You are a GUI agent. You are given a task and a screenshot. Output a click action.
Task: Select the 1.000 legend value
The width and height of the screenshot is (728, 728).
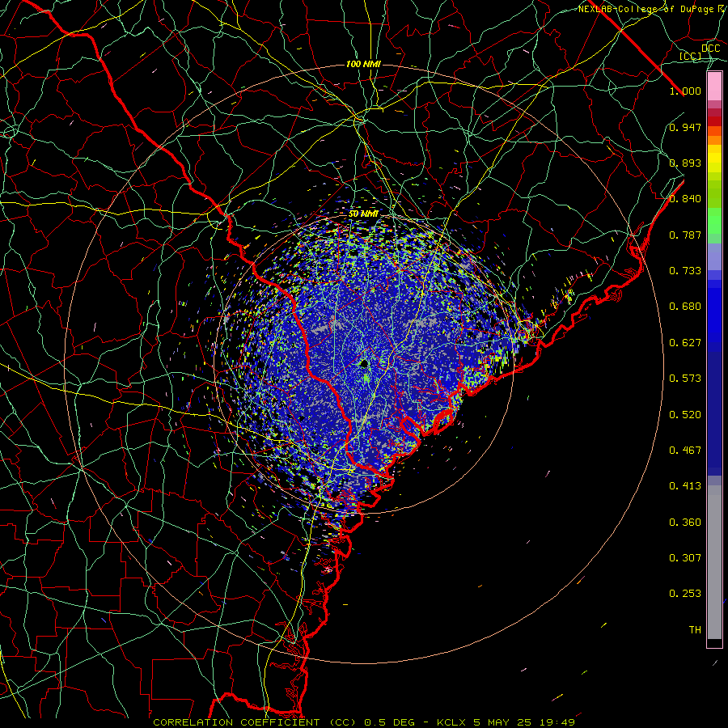(685, 91)
